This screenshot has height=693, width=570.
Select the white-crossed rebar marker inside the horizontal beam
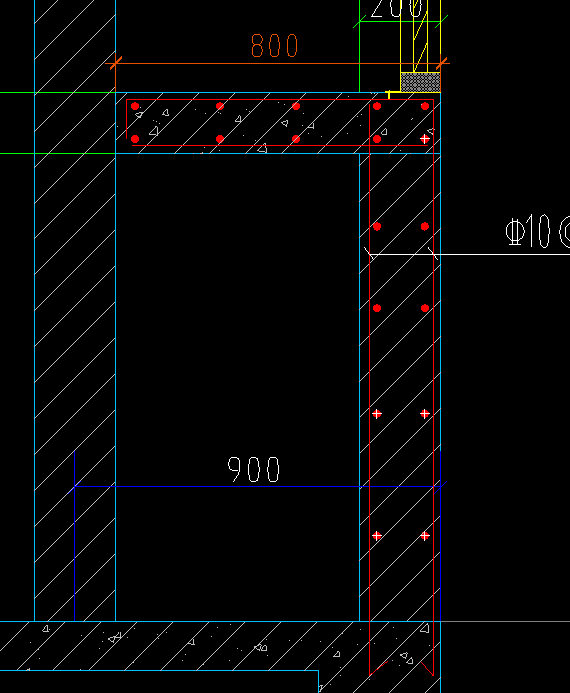[x=425, y=139]
